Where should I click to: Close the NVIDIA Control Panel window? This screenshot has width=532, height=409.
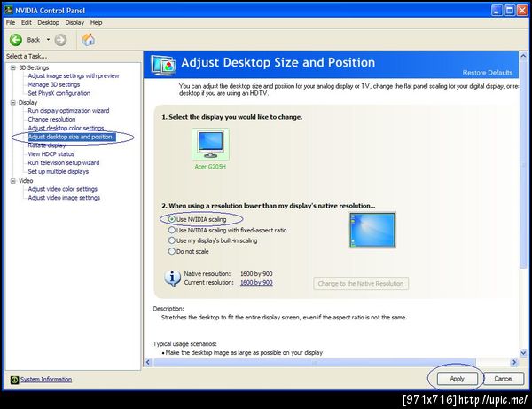pos(522,11)
